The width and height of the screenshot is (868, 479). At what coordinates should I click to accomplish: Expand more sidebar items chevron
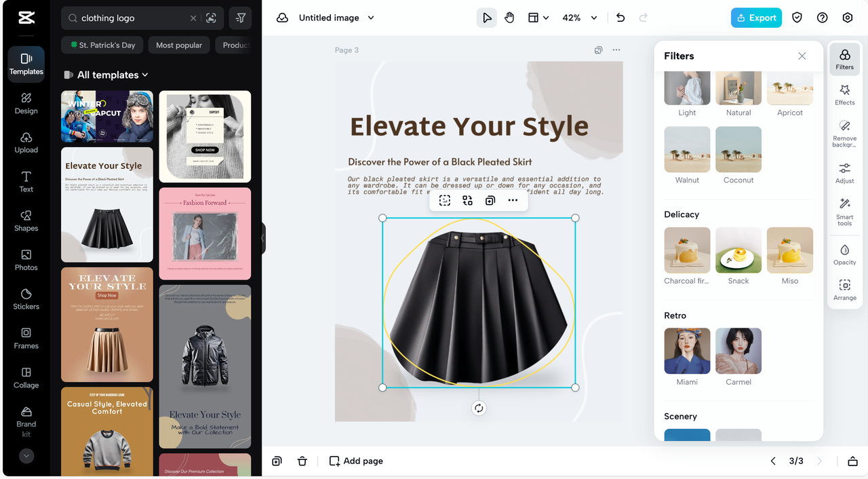(x=26, y=456)
